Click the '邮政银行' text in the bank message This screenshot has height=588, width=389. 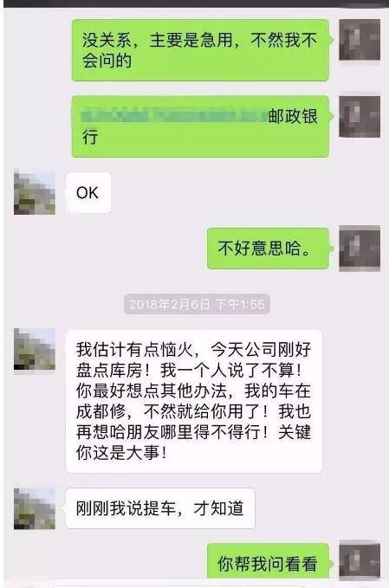(294, 116)
